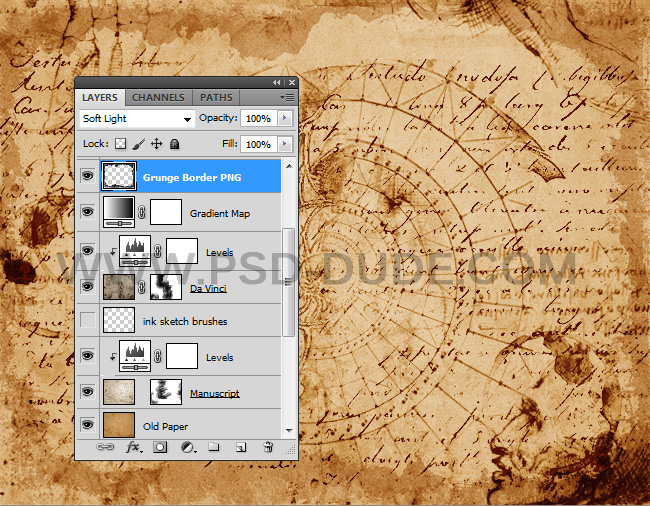Add a layer mask
This screenshot has height=506, width=650.
tap(160, 448)
